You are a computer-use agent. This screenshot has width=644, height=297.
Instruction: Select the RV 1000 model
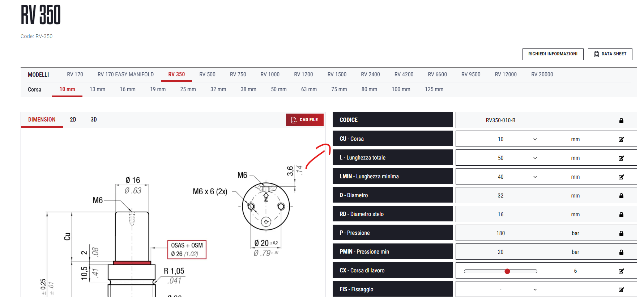click(270, 75)
